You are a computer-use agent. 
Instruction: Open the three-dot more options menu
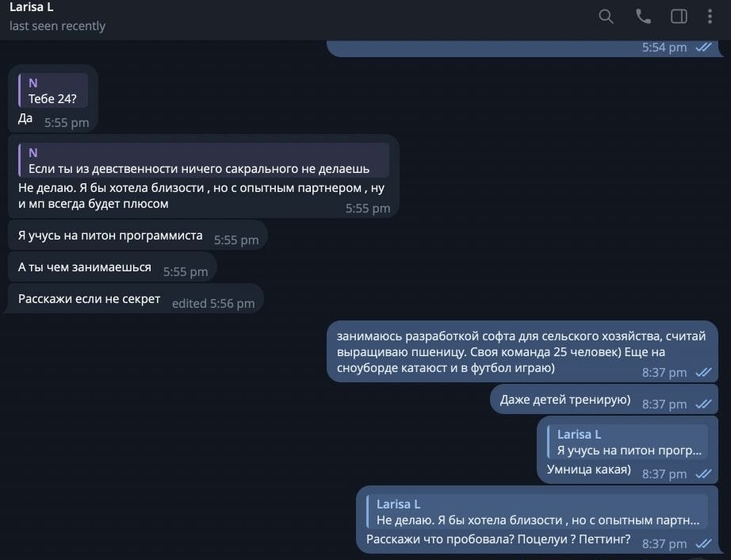[710, 17]
